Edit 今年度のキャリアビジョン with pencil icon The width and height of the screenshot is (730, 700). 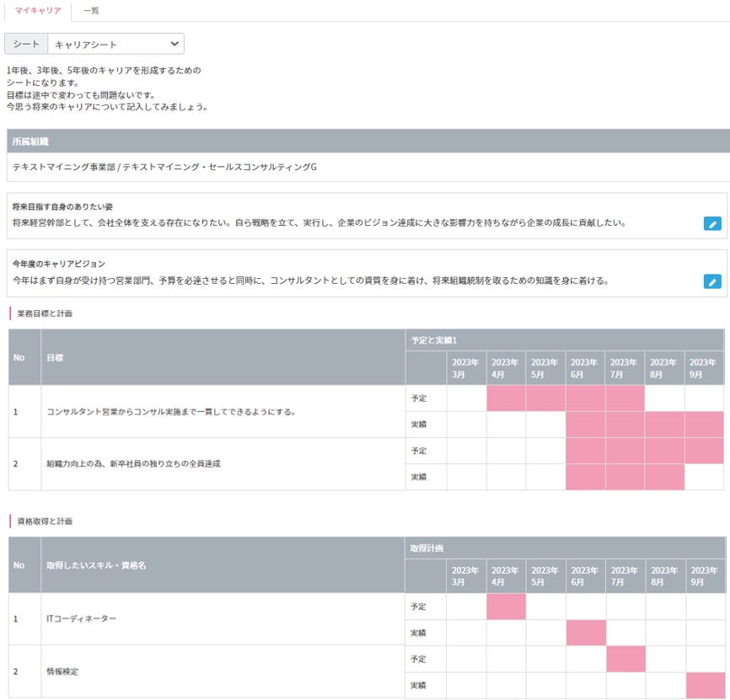click(711, 281)
